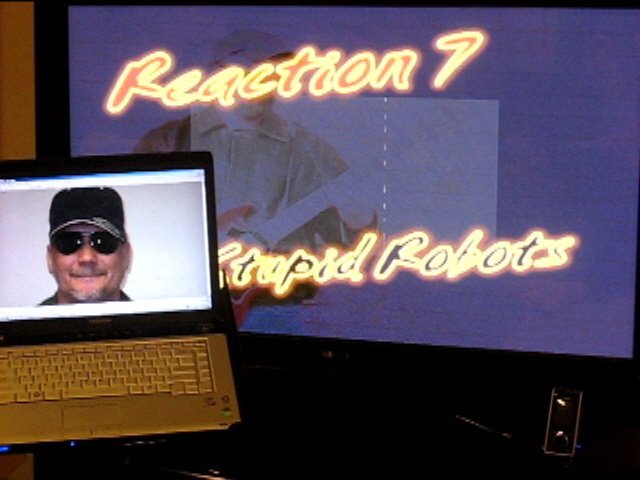The width and height of the screenshot is (640, 480).
Task: Click the sticker on the laptop palm rest
Action: tap(226, 409)
